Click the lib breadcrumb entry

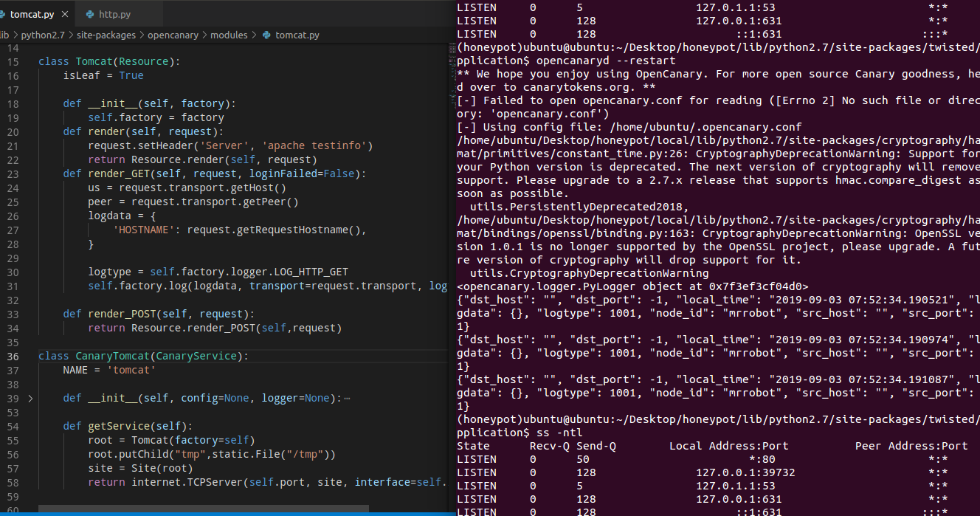click(4, 35)
